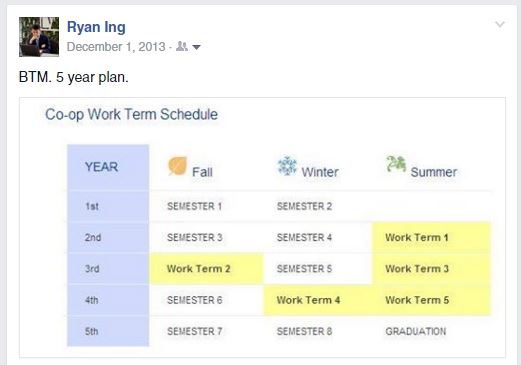Open Ryan Ing's profile picture
521x365 pixels.
[39, 37]
